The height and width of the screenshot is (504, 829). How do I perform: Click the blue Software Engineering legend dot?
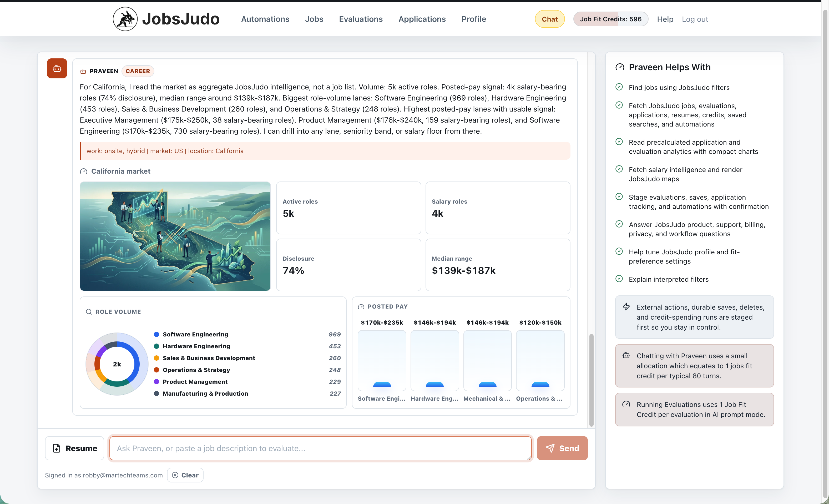click(x=156, y=334)
